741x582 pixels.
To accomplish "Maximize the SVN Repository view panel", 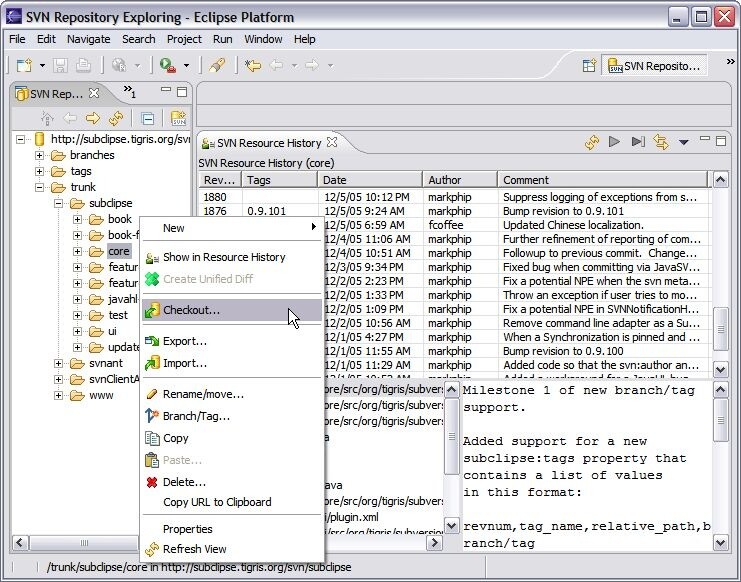I will click(182, 92).
